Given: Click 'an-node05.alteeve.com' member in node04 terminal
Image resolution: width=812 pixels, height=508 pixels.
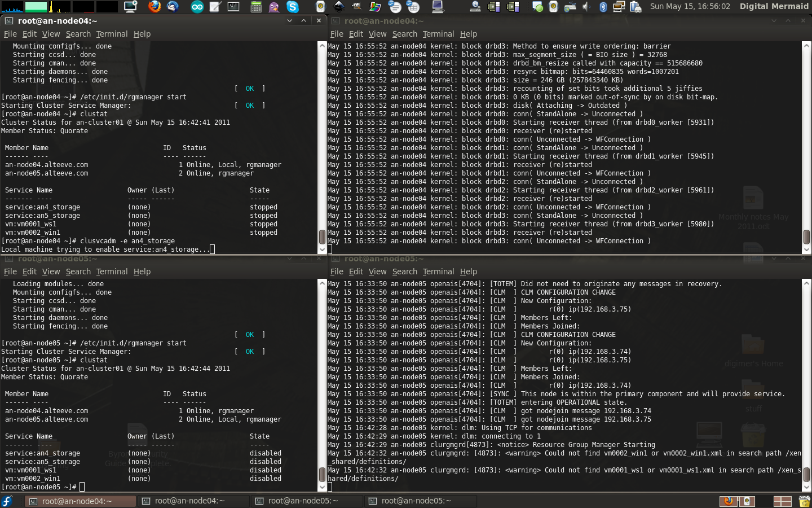Looking at the screenshot, I should coord(46,173).
